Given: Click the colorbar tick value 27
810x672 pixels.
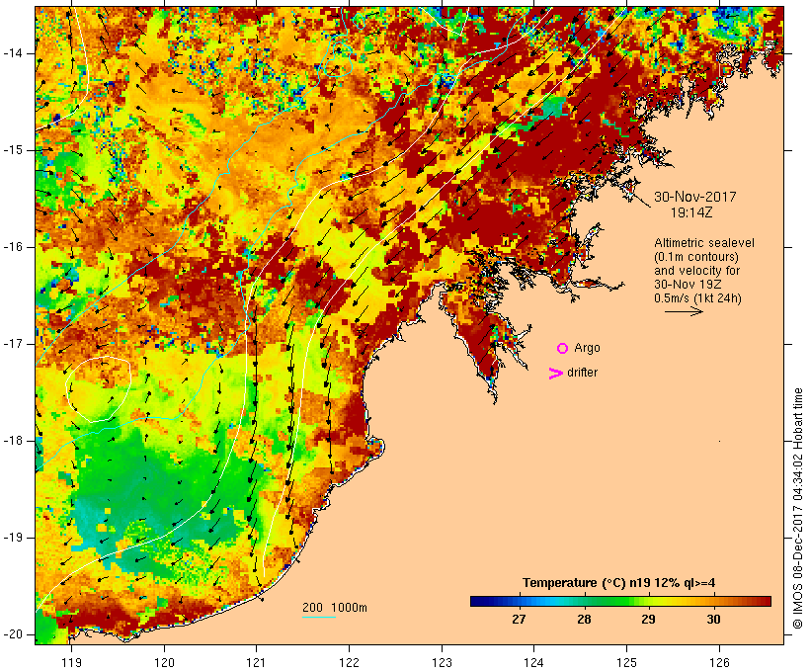Looking at the screenshot, I should point(519,620).
